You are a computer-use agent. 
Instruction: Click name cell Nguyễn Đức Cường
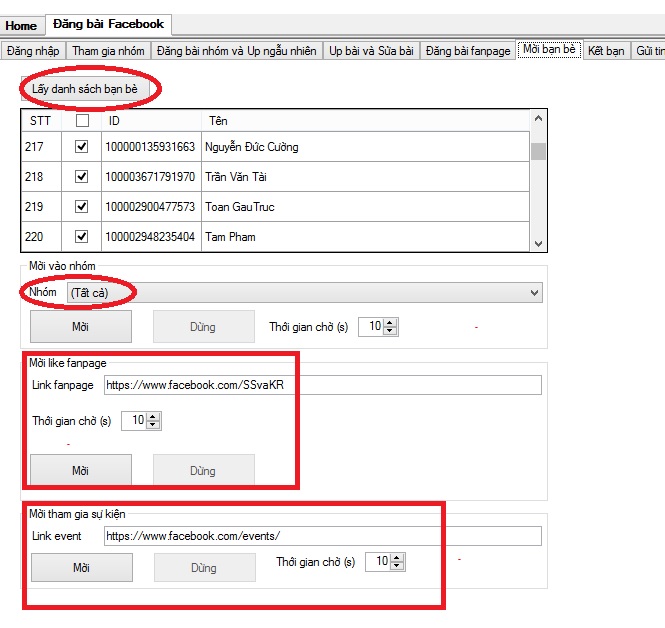[x=365, y=147]
